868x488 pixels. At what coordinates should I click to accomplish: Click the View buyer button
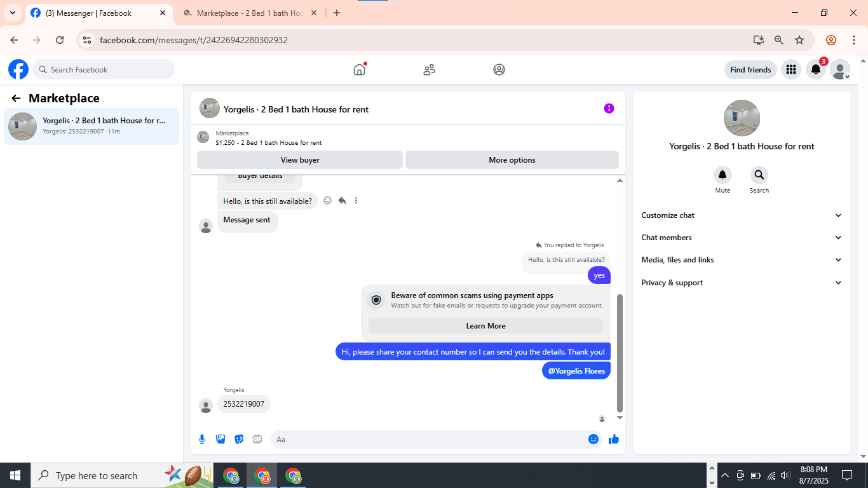pyautogui.click(x=300, y=160)
